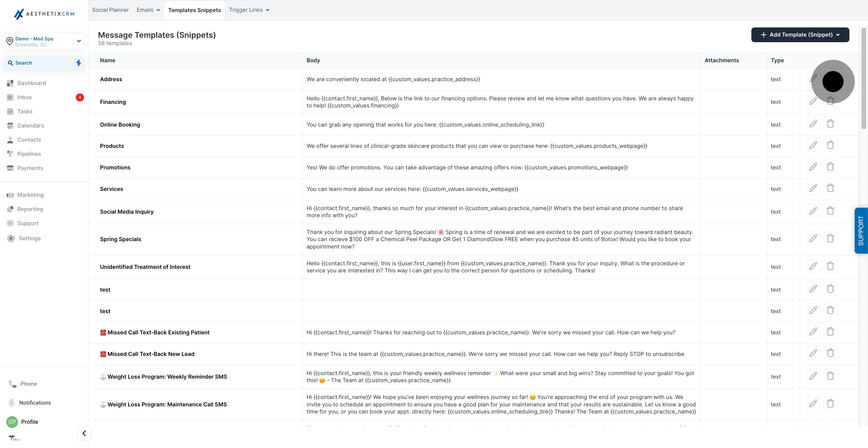
Task: Expand the Trigger Links dropdown
Action: point(249,10)
